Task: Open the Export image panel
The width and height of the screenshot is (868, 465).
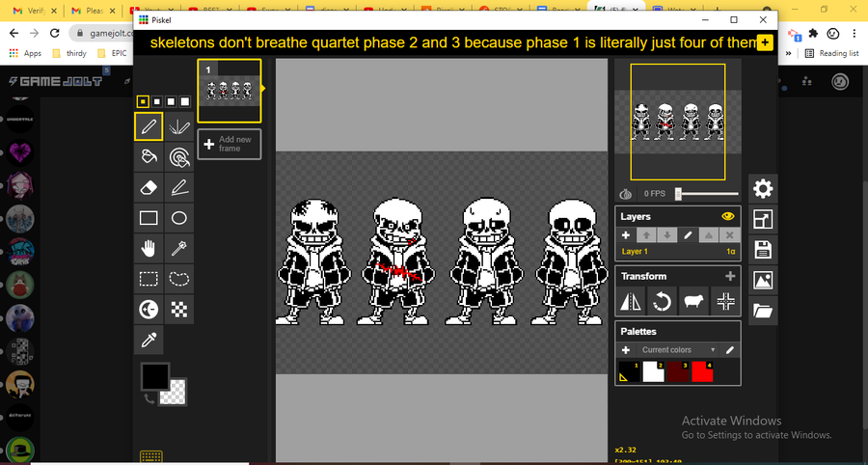Action: (762, 281)
